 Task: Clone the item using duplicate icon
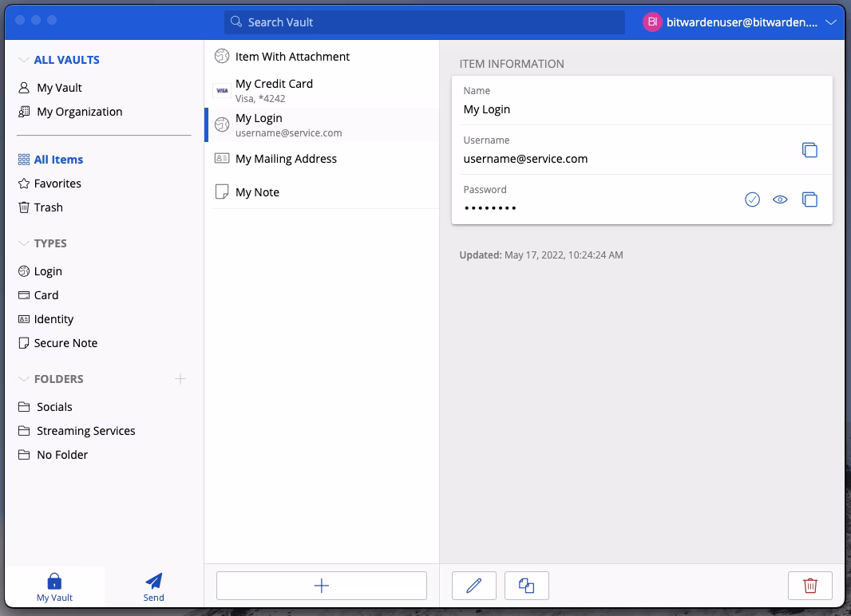tap(527, 586)
